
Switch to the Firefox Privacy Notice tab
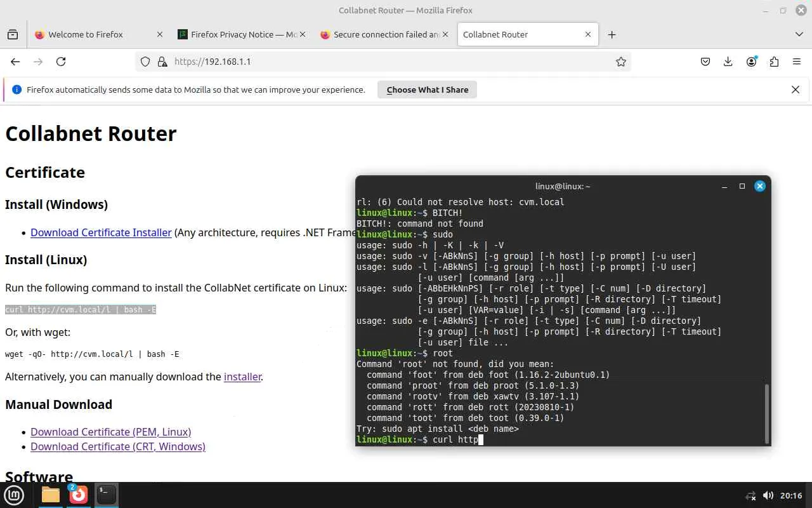click(x=242, y=35)
